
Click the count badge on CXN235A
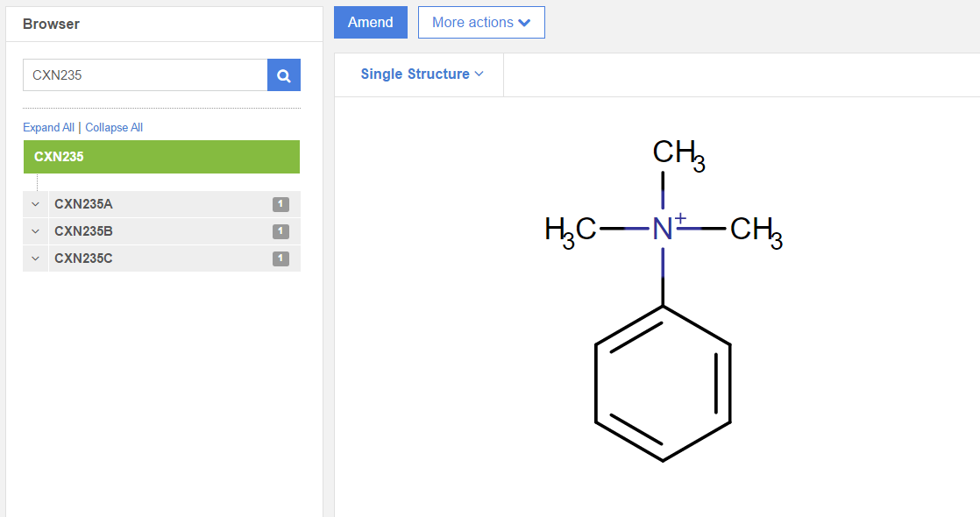click(281, 204)
